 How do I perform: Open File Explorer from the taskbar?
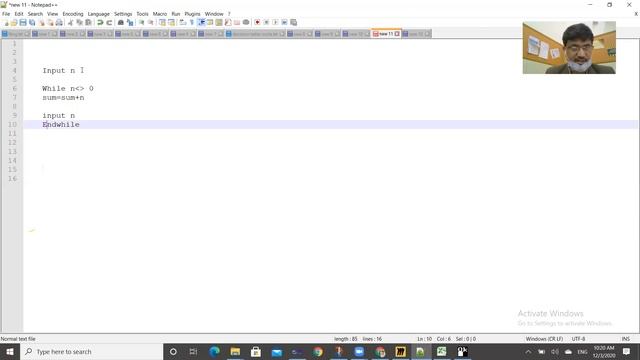coord(235,351)
